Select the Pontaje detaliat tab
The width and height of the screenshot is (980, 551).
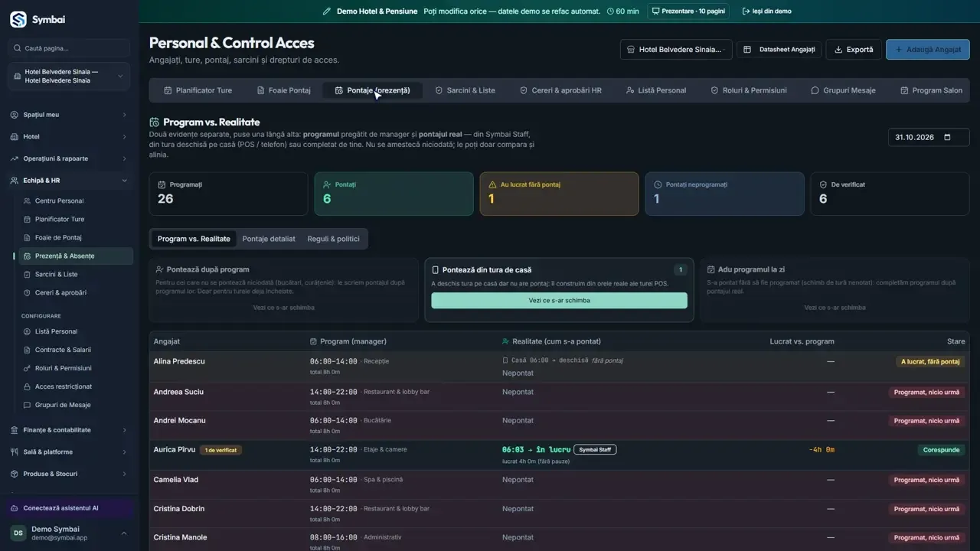pyautogui.click(x=269, y=239)
